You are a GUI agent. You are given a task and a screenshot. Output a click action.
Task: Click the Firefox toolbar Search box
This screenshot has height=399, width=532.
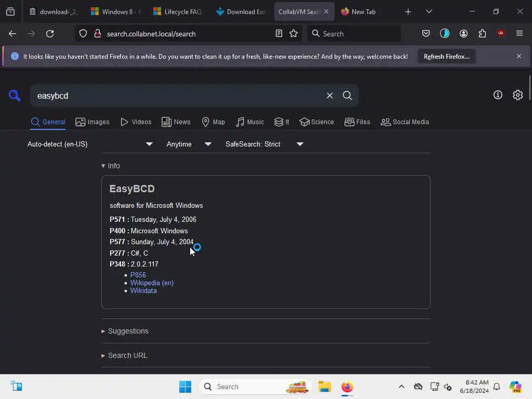pyautogui.click(x=353, y=34)
